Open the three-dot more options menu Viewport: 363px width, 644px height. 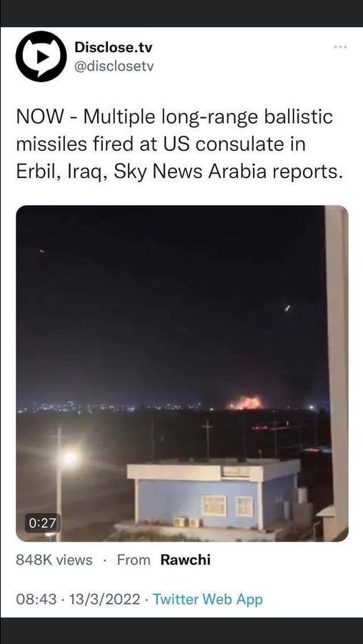tap(340, 47)
